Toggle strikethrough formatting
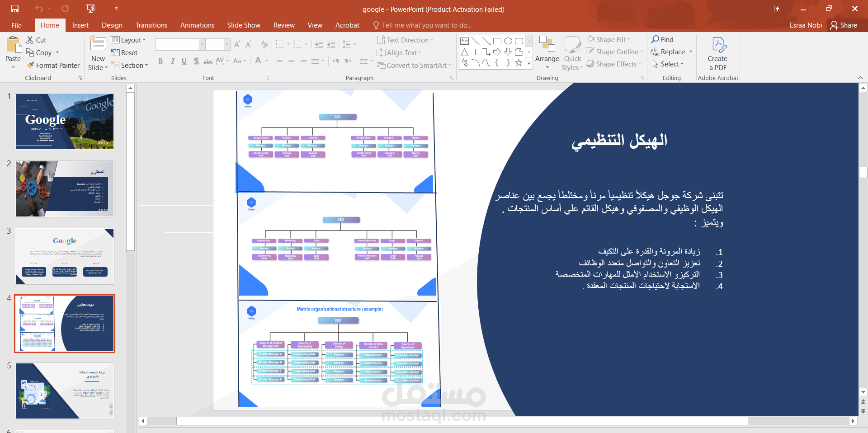868x433 pixels. click(208, 61)
